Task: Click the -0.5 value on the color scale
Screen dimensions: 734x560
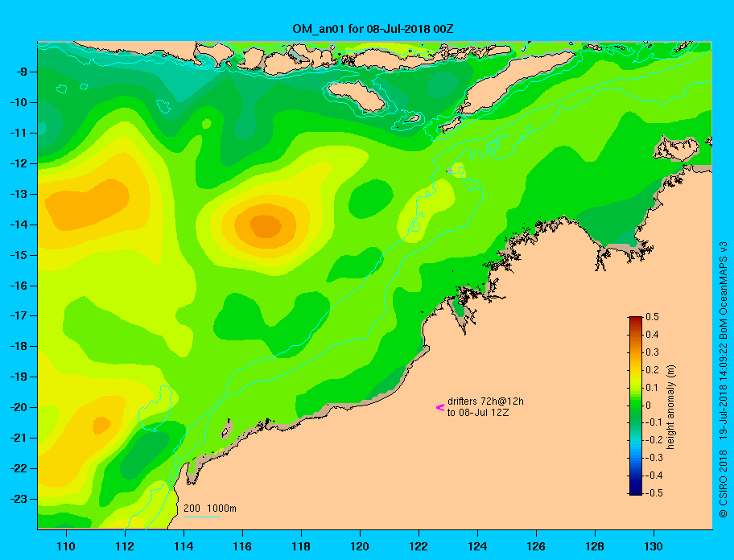Action: click(654, 493)
